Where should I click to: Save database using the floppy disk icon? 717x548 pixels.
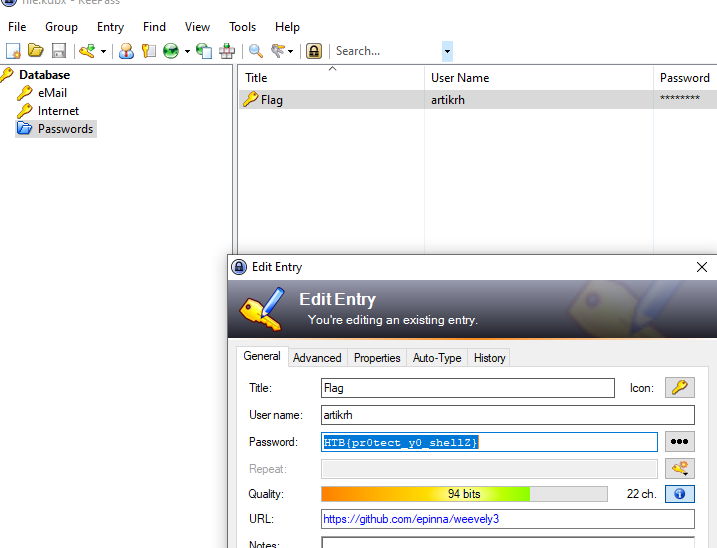click(59, 51)
